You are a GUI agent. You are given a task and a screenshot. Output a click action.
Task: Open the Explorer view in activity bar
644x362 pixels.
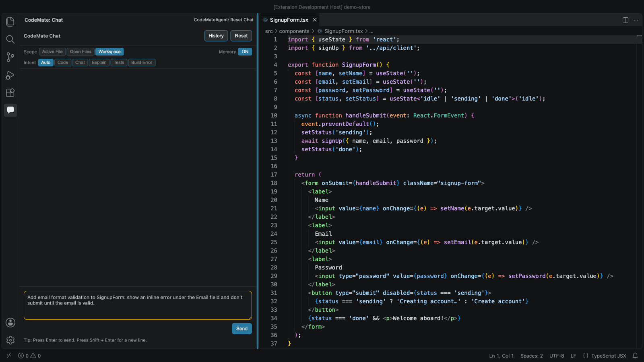pos(10,22)
